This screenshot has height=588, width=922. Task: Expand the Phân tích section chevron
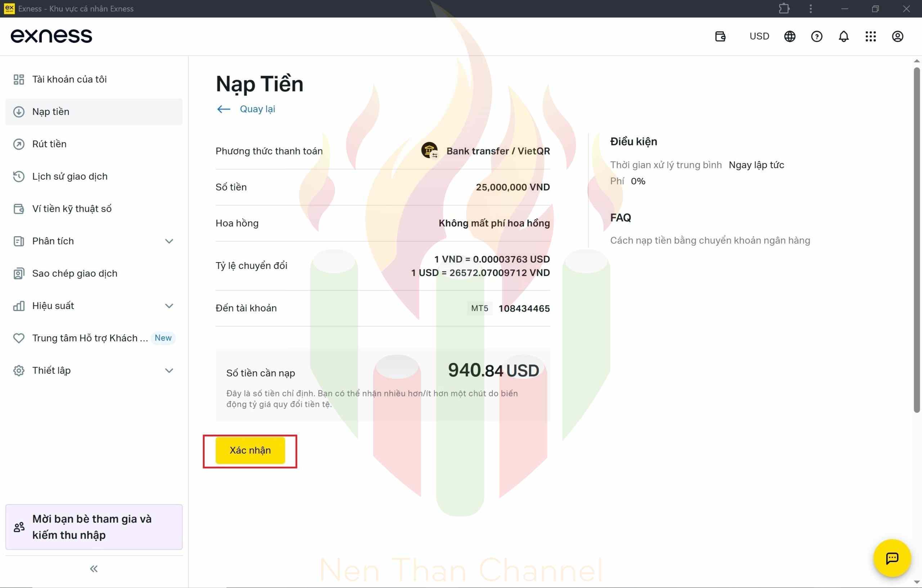point(169,241)
